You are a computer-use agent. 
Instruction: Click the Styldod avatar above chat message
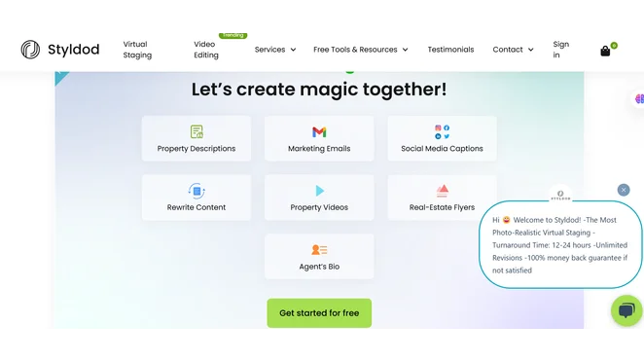(560, 195)
